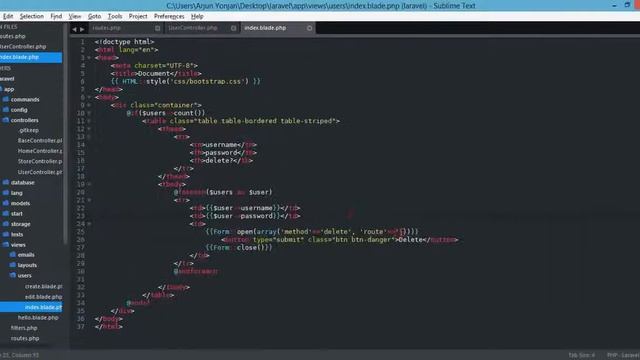Open UserController.php in the Open Files list
Screen dimensions: 640x360
(23, 47)
